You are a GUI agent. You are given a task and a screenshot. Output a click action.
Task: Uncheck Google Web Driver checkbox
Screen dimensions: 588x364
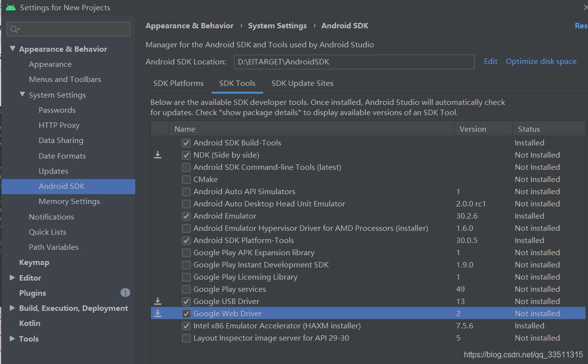[x=186, y=314]
